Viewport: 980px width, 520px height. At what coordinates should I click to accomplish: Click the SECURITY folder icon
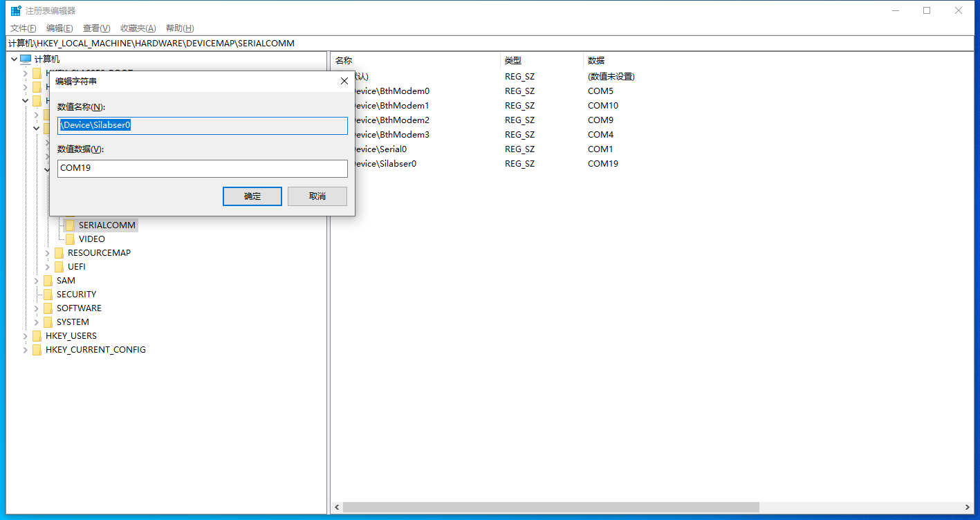pyautogui.click(x=48, y=294)
